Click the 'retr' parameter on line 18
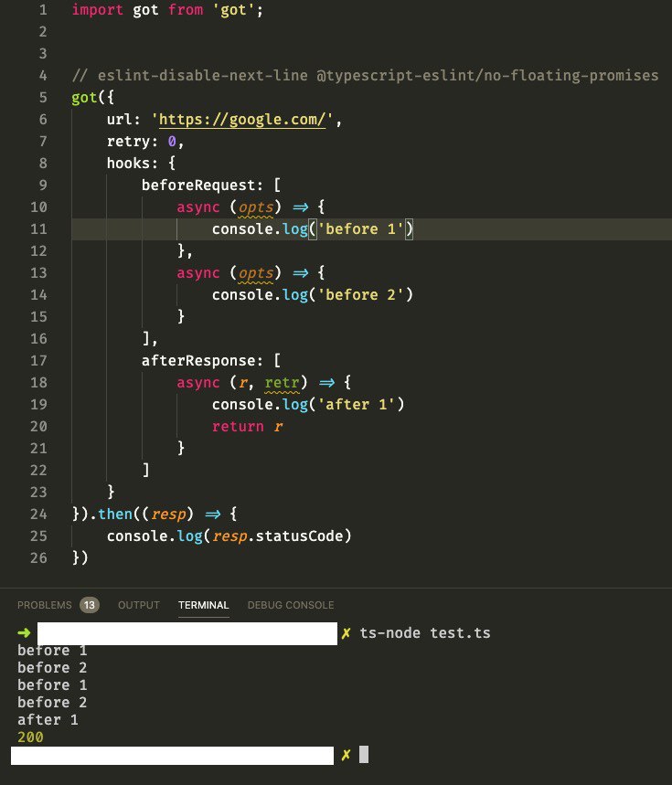The image size is (672, 785). coord(282,383)
